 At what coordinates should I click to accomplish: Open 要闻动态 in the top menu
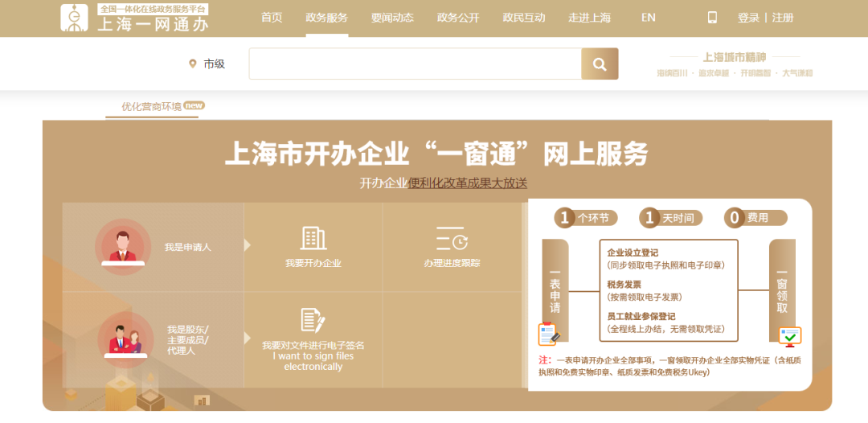point(392,18)
